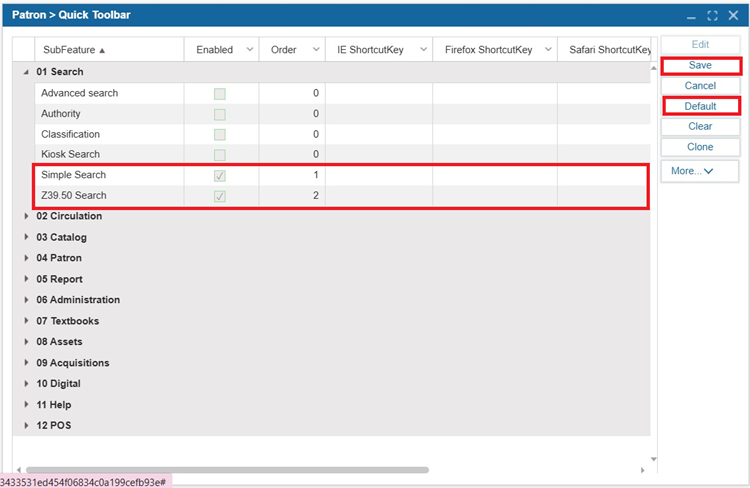The width and height of the screenshot is (750, 488).
Task: Expand the 02 Circulation group
Action: (26, 216)
